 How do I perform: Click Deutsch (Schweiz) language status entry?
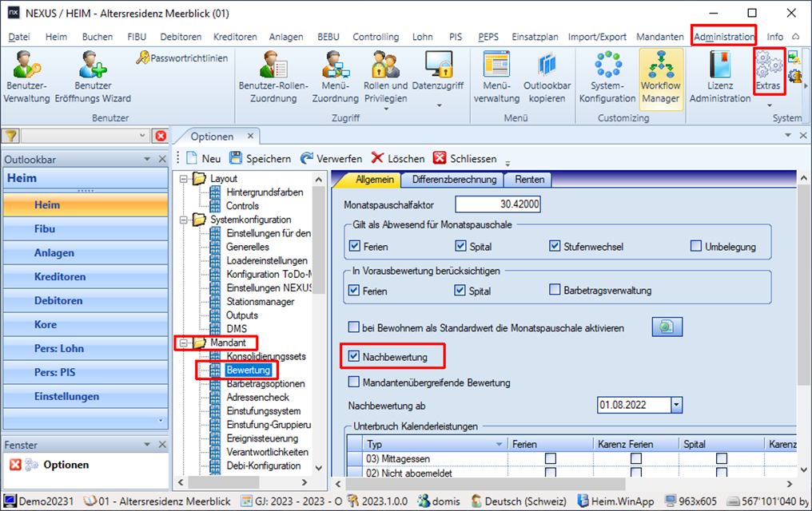coord(519,501)
